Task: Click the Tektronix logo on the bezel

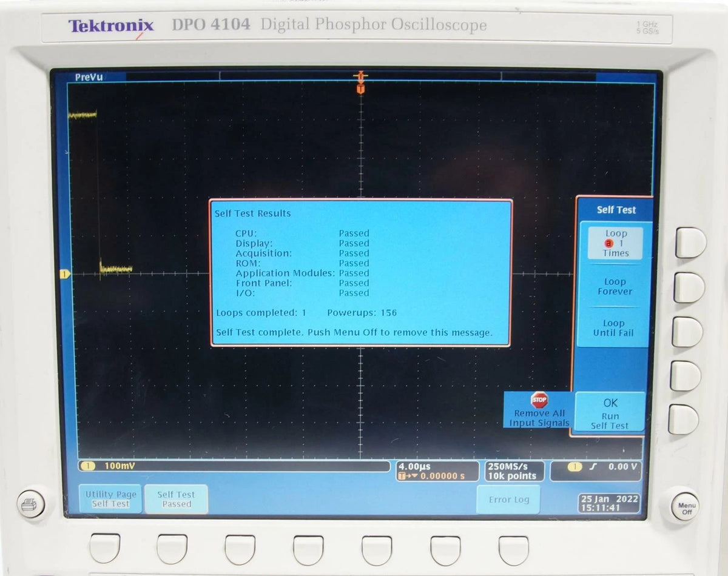Action: 111,26
